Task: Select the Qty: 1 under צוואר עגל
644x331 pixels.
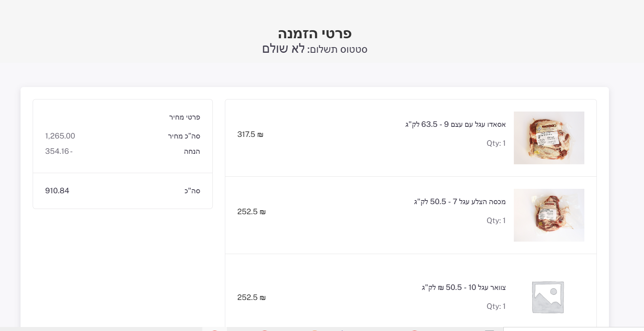Action: [x=496, y=306]
